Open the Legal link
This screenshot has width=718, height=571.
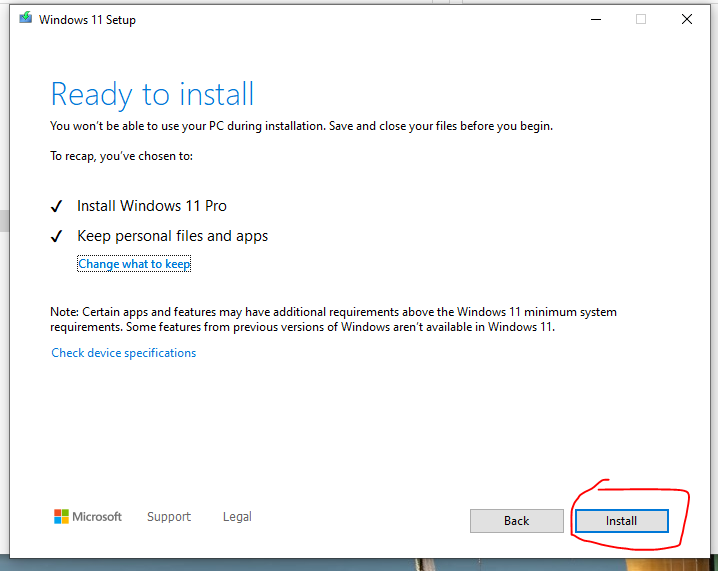click(237, 517)
